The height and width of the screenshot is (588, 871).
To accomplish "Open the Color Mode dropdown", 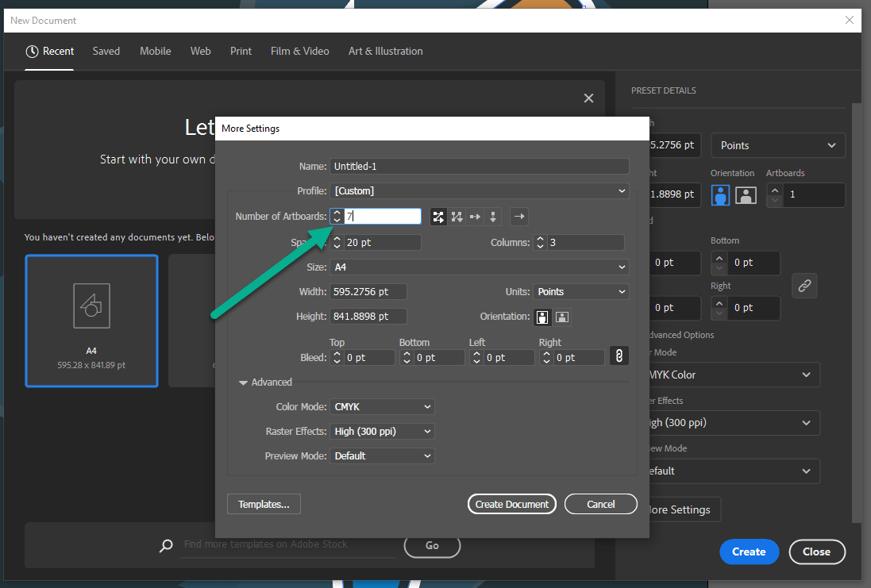I will [x=382, y=406].
